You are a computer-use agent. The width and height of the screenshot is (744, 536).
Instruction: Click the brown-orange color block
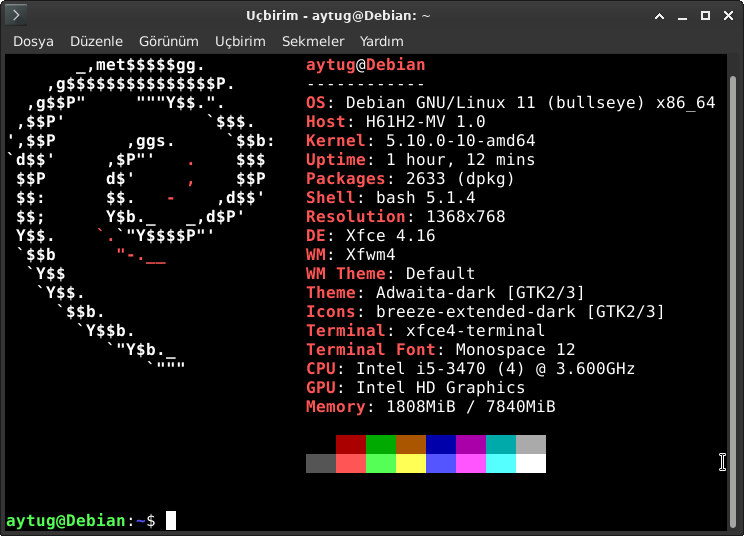(411, 444)
